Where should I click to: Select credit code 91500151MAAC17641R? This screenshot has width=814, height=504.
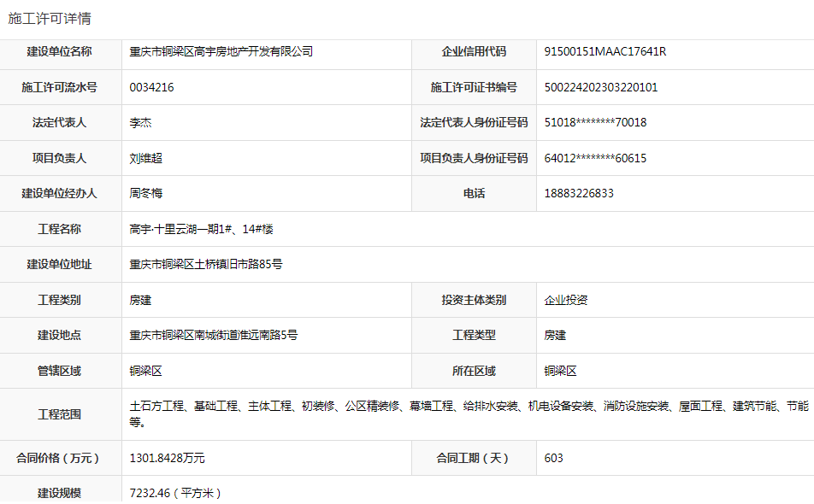click(x=605, y=52)
